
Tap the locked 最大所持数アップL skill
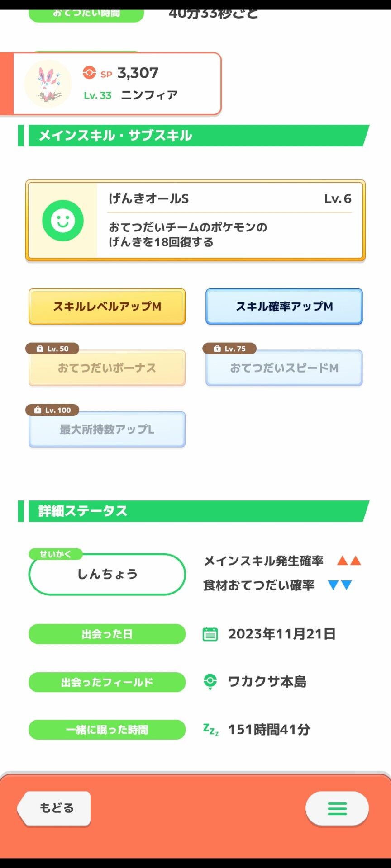107,429
